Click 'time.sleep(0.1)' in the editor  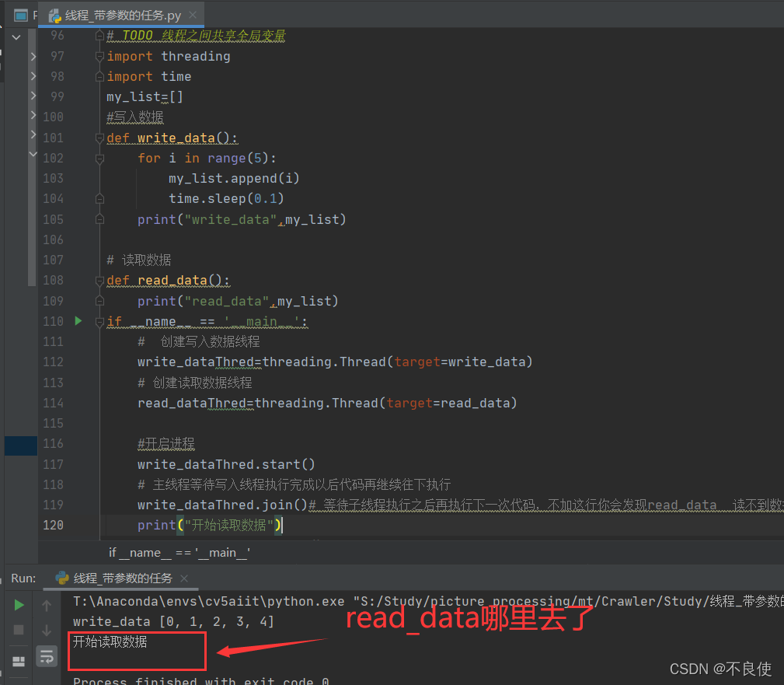point(226,198)
